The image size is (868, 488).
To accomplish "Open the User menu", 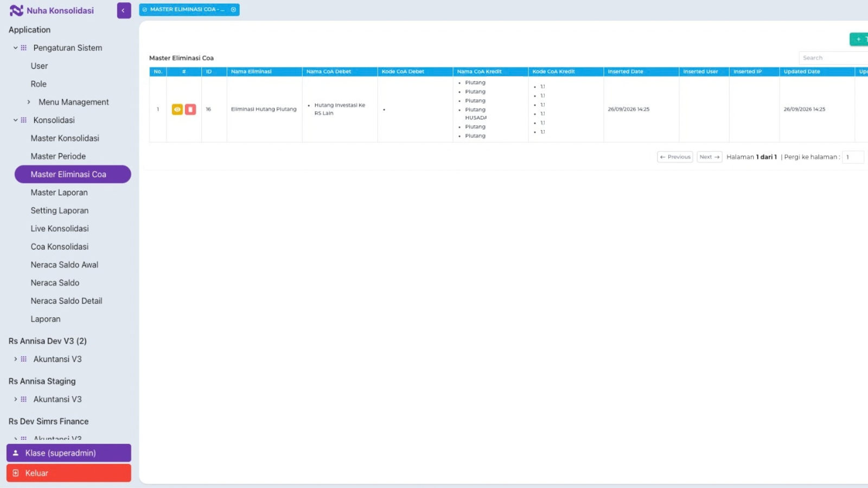I will point(39,66).
